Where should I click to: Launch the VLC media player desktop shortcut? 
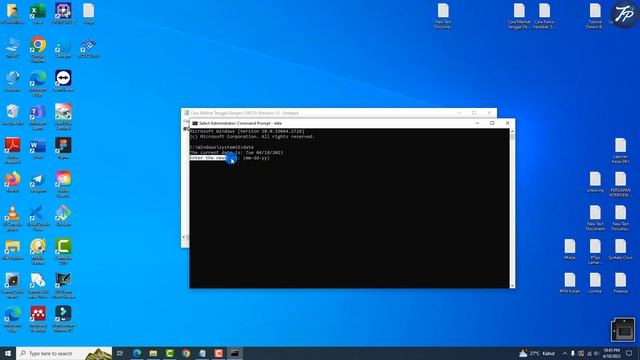tap(12, 218)
